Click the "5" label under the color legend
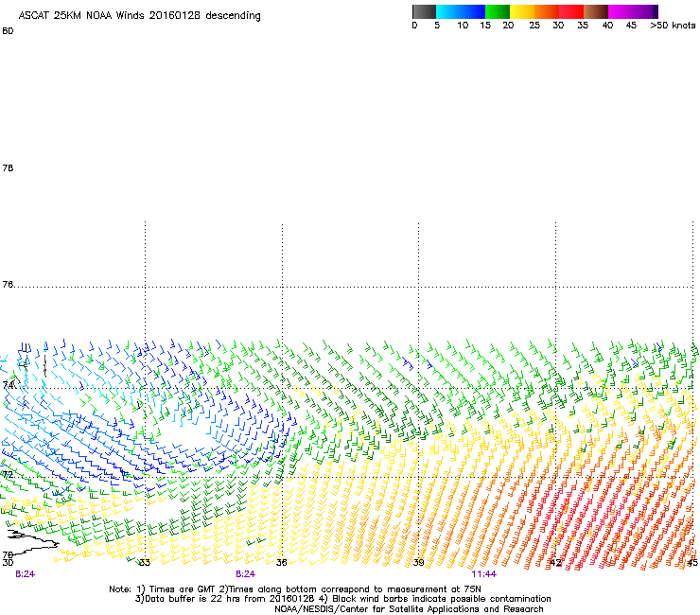Image resolution: width=700 pixels, height=615 pixels. pyautogui.click(x=437, y=26)
